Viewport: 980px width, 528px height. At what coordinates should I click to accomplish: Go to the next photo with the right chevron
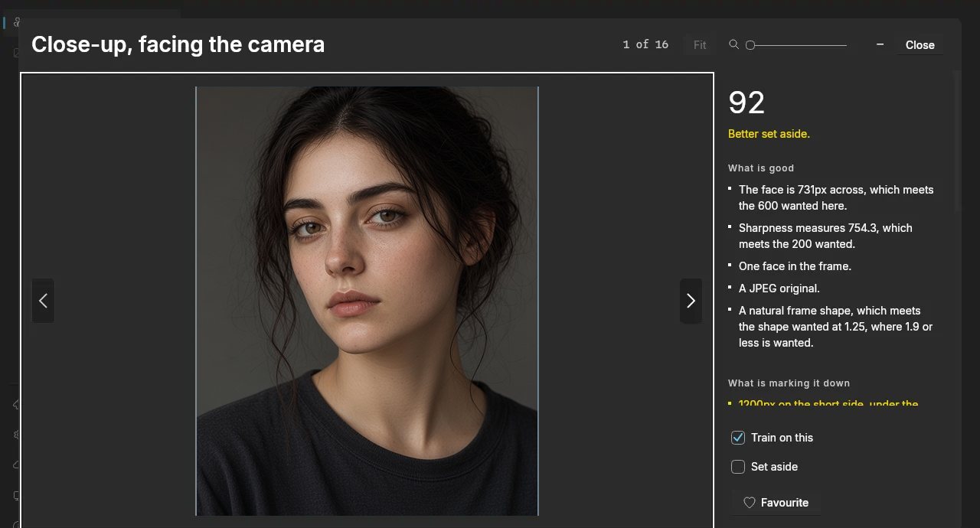pyautogui.click(x=691, y=301)
